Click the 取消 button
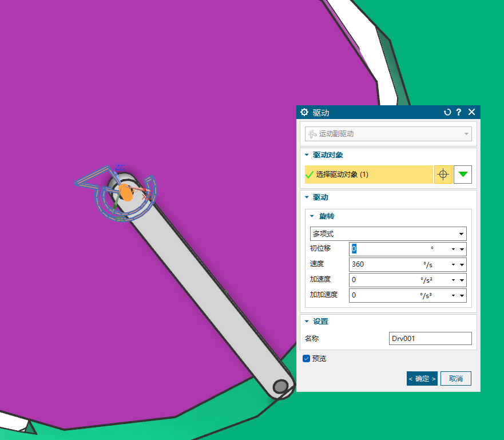Image resolution: width=504 pixels, height=440 pixels. coord(455,378)
